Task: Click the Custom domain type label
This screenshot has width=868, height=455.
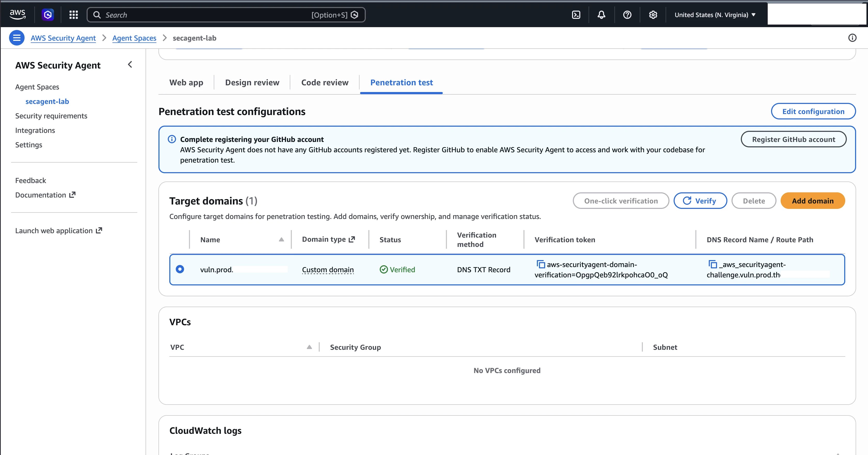Action: pyautogui.click(x=328, y=270)
